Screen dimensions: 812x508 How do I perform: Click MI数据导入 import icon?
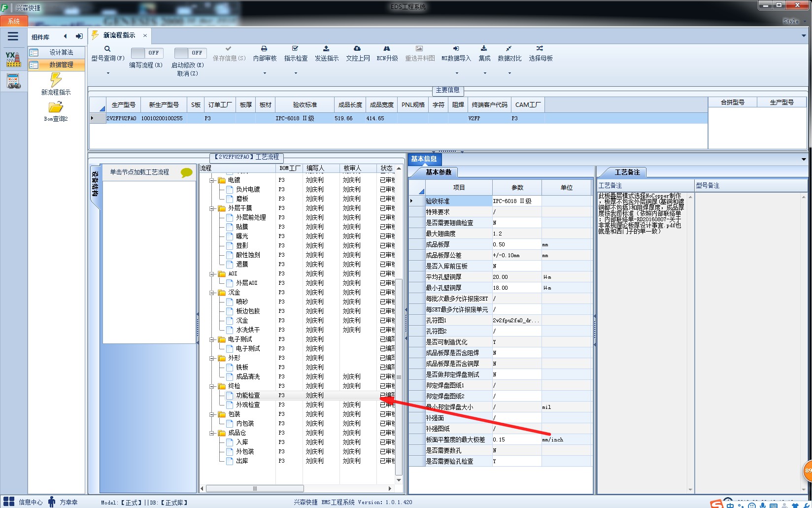click(456, 49)
